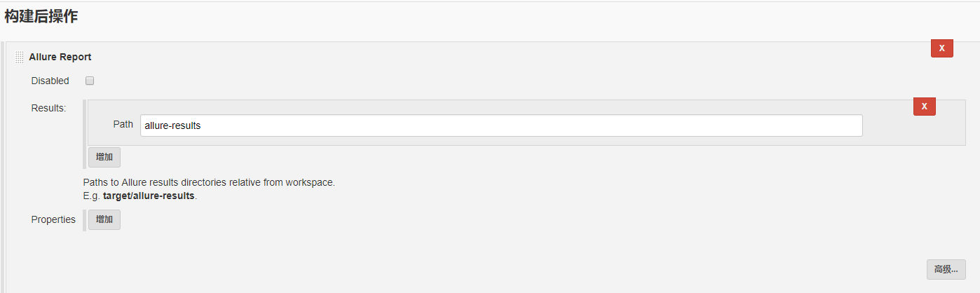
Task: Click the Path label
Action: (x=123, y=124)
